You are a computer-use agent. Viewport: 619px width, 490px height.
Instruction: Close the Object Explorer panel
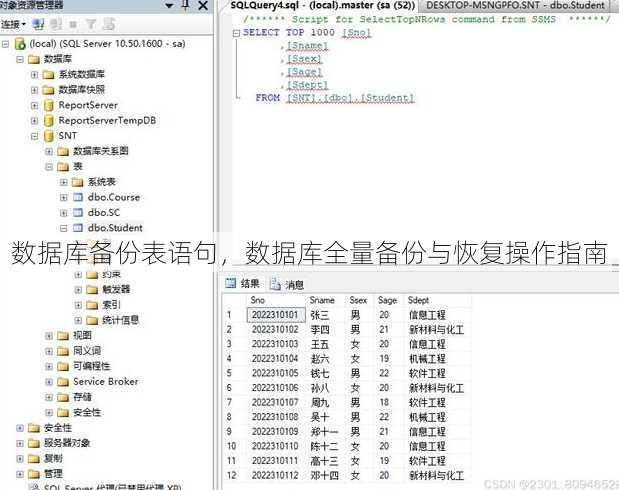tap(203, 6)
